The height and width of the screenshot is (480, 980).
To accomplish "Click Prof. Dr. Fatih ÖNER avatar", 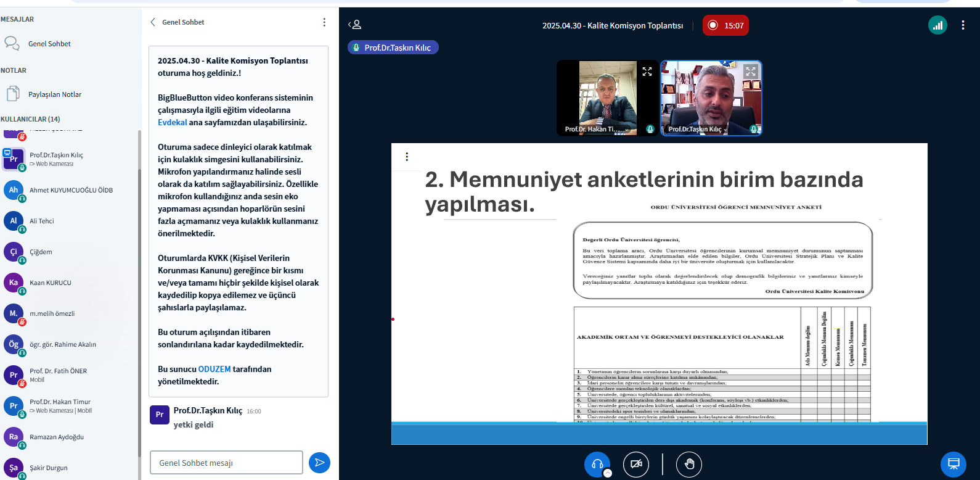I will [14, 375].
